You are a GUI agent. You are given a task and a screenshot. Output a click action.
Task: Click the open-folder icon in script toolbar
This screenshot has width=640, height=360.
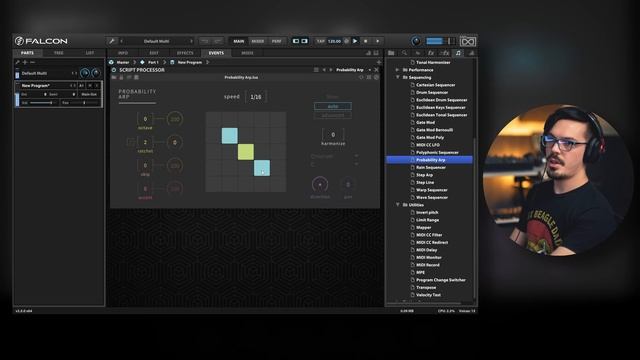point(114,77)
